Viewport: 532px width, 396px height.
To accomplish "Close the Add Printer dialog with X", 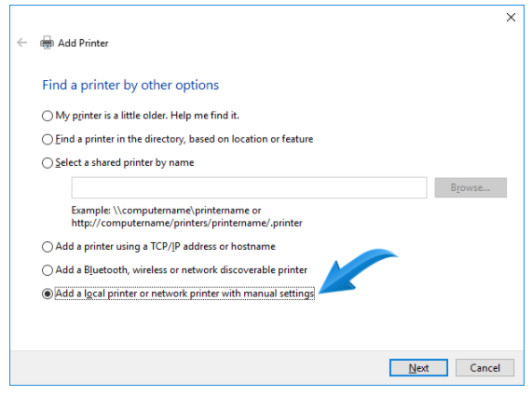I will click(x=511, y=18).
